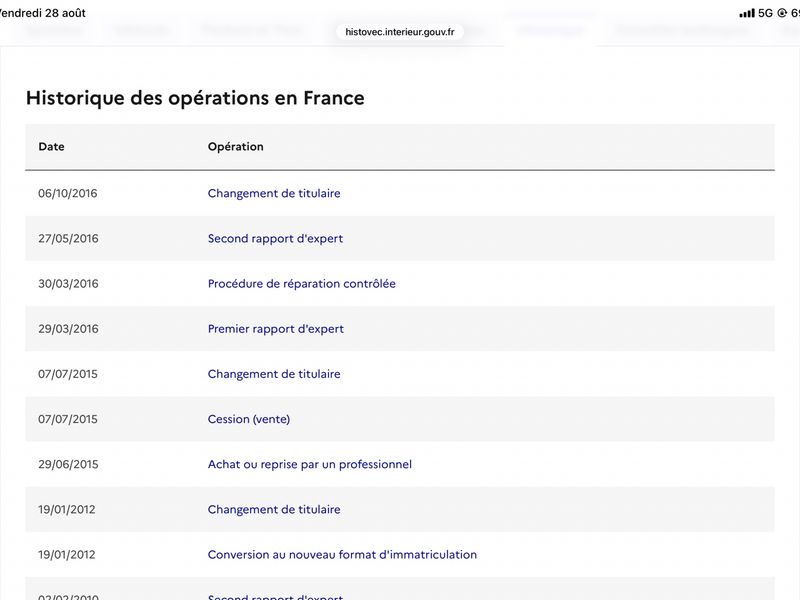Select the date 06/10/2016
The image size is (800, 600).
[67, 193]
